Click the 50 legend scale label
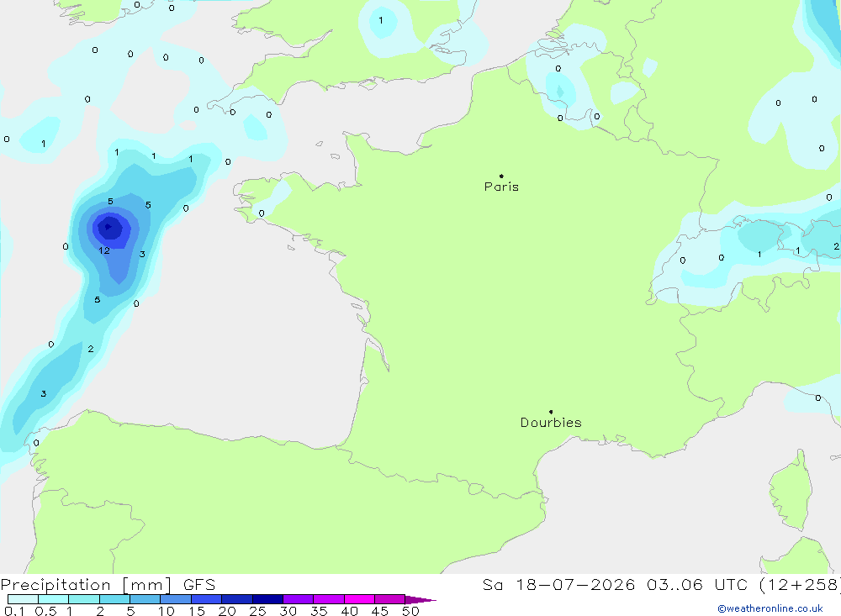 click(x=410, y=611)
